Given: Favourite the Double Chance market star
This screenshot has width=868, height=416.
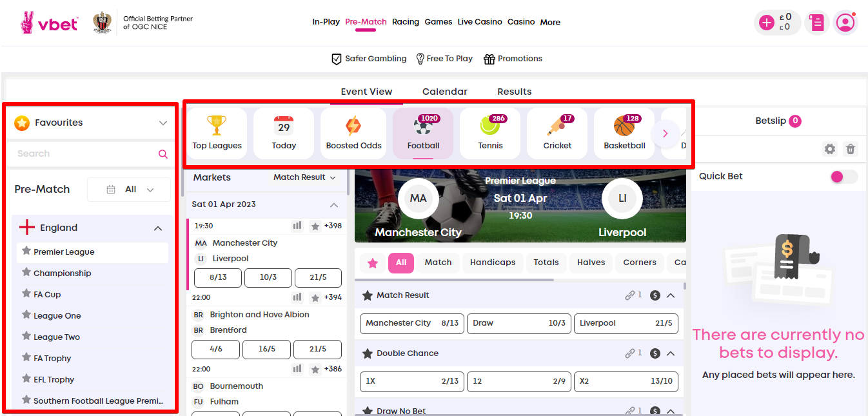Looking at the screenshot, I should 368,353.
